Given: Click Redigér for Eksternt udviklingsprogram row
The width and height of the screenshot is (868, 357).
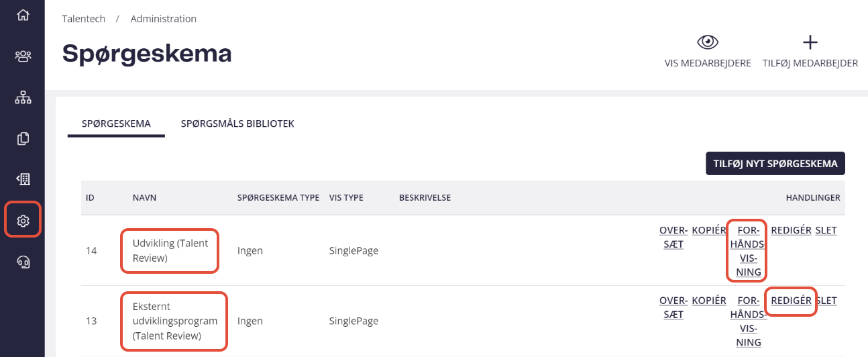Looking at the screenshot, I should click(x=792, y=301).
